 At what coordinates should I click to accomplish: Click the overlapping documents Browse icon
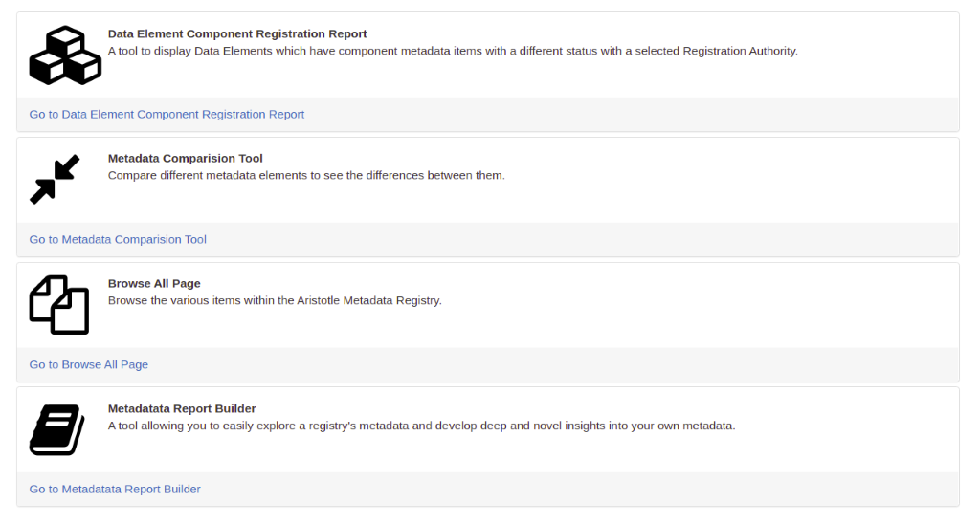click(x=58, y=305)
